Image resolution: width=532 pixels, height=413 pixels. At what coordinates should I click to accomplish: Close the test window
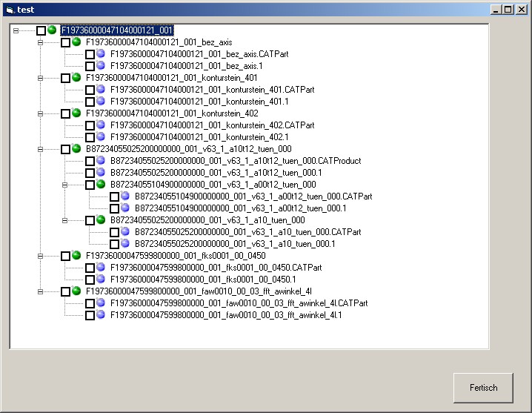[521, 10]
